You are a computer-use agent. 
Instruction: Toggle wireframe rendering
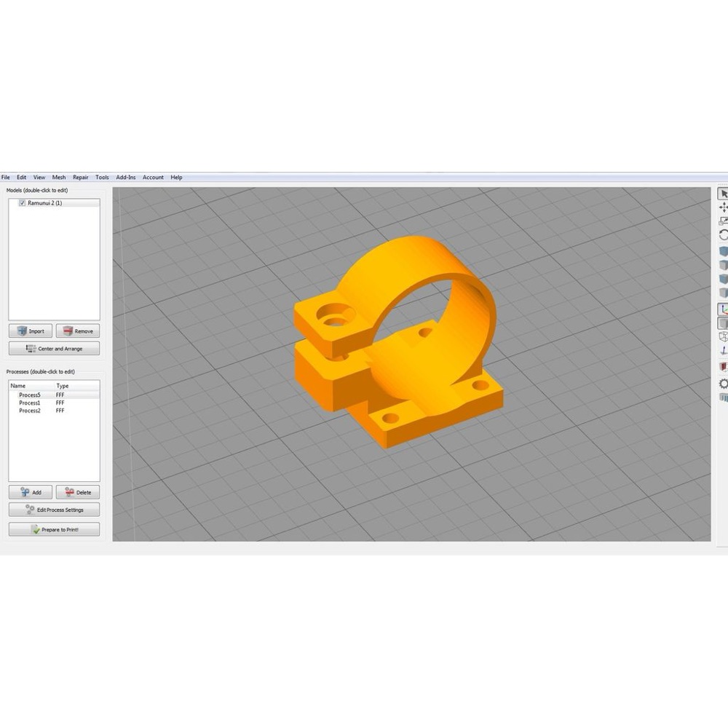coord(724,336)
